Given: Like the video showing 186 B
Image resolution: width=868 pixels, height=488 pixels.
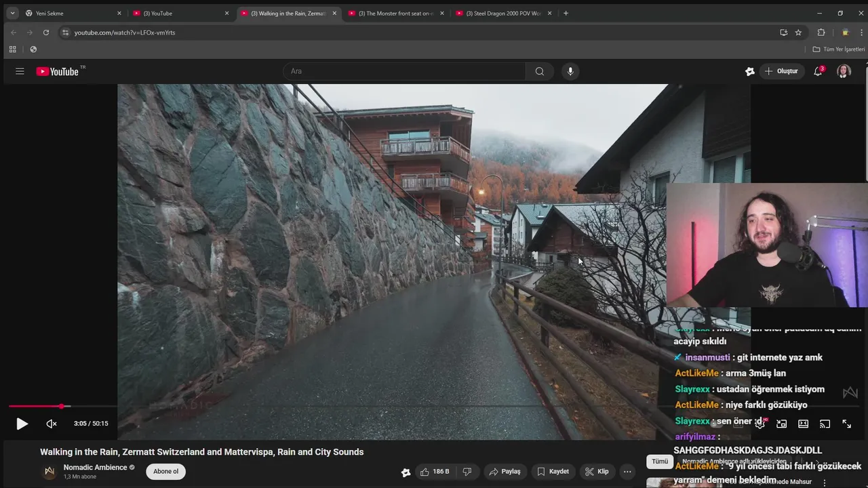Looking at the screenshot, I should (x=435, y=472).
